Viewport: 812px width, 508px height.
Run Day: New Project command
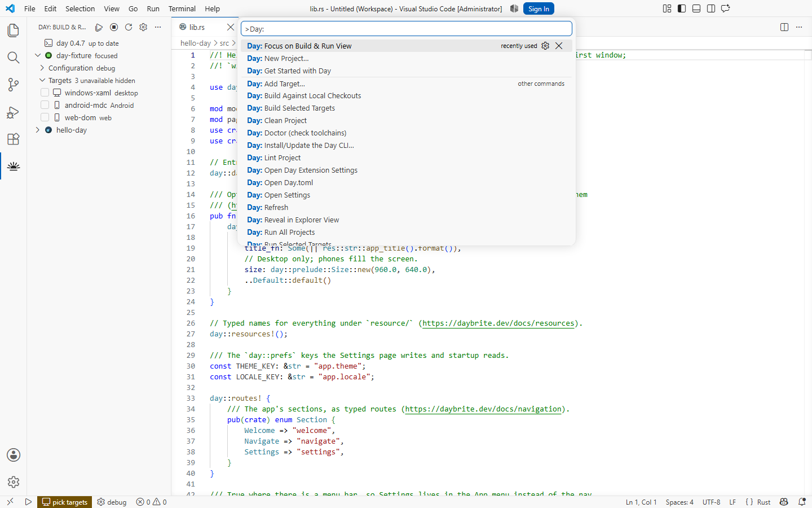coord(406,58)
